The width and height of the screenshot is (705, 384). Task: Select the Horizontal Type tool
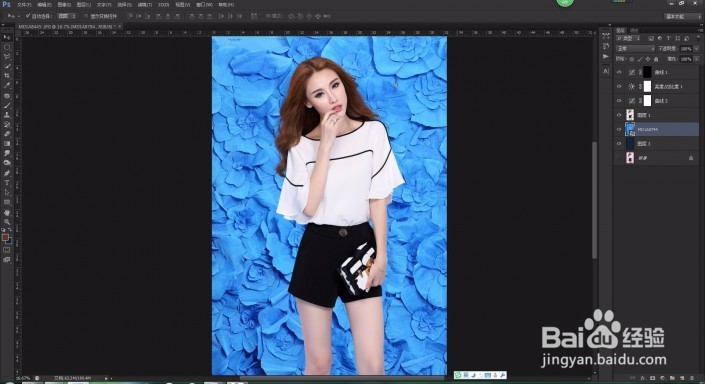pos(7,183)
